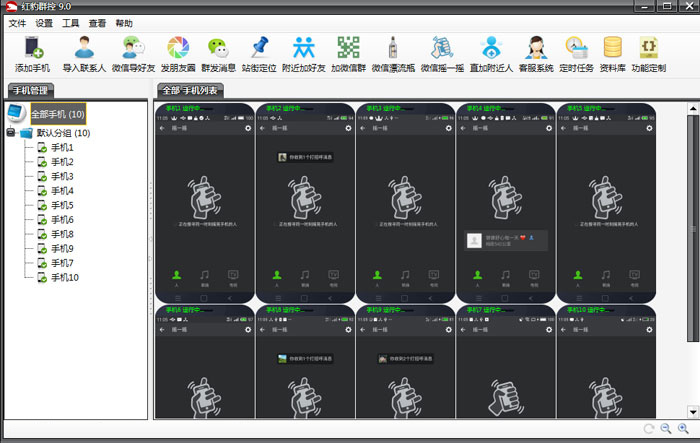Tap found user card on 手机4 screen
Screen dimensions: 700x443
click(x=506, y=241)
